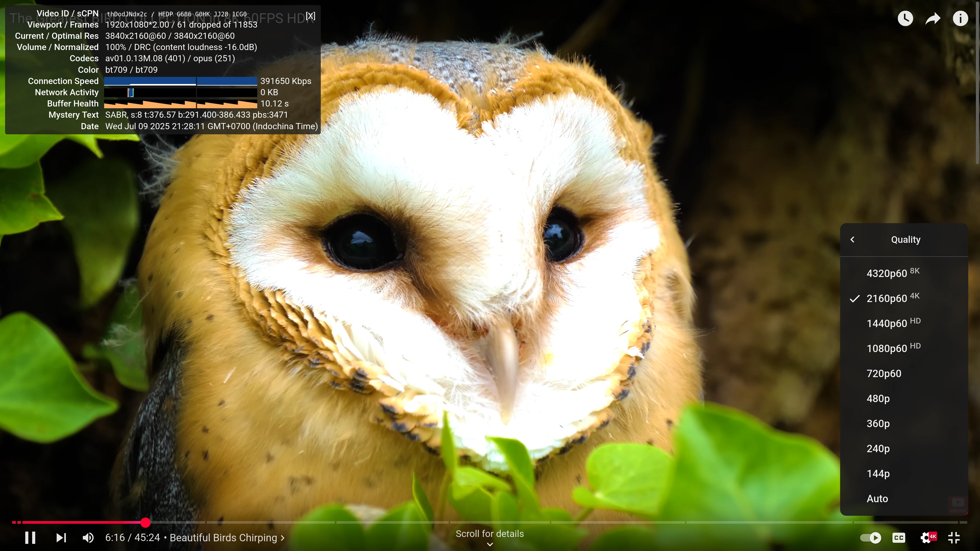
Task: Open Beautiful Birds Chirping chapter link
Action: [227, 537]
